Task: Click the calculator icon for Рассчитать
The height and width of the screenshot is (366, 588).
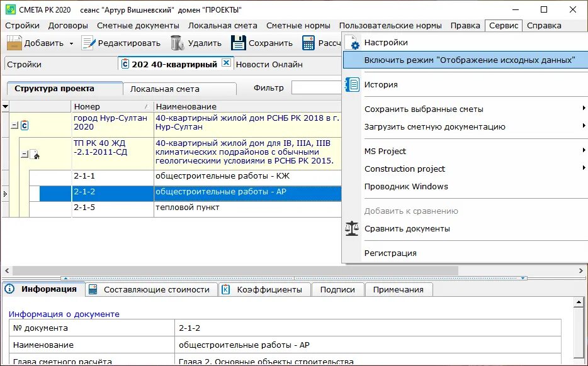Action: (308, 43)
